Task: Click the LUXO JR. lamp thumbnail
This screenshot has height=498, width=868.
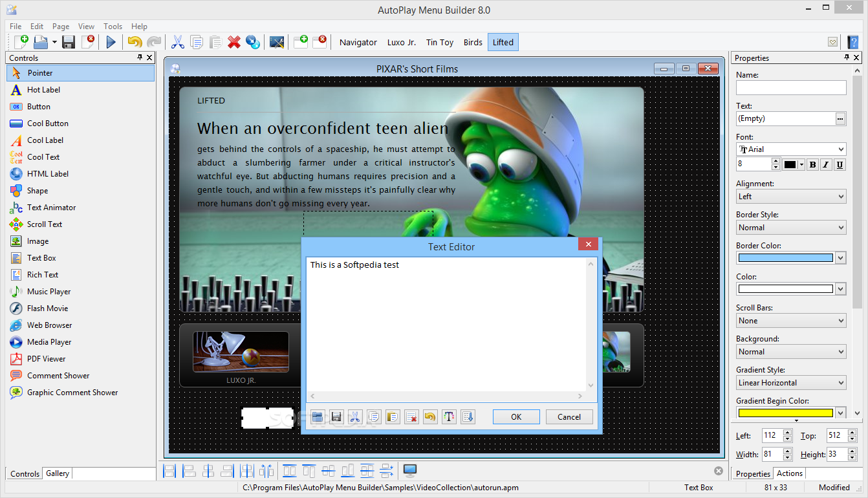Action: 241,352
